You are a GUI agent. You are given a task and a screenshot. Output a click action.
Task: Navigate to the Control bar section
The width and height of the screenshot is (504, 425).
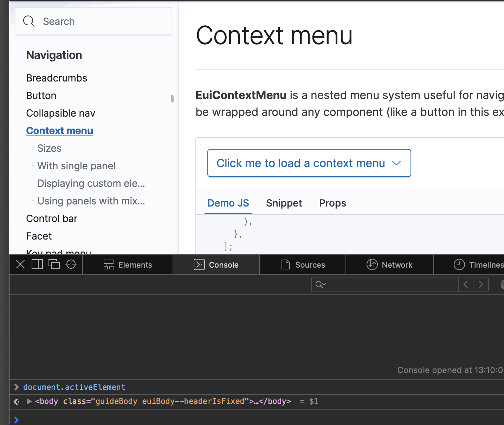tap(52, 218)
